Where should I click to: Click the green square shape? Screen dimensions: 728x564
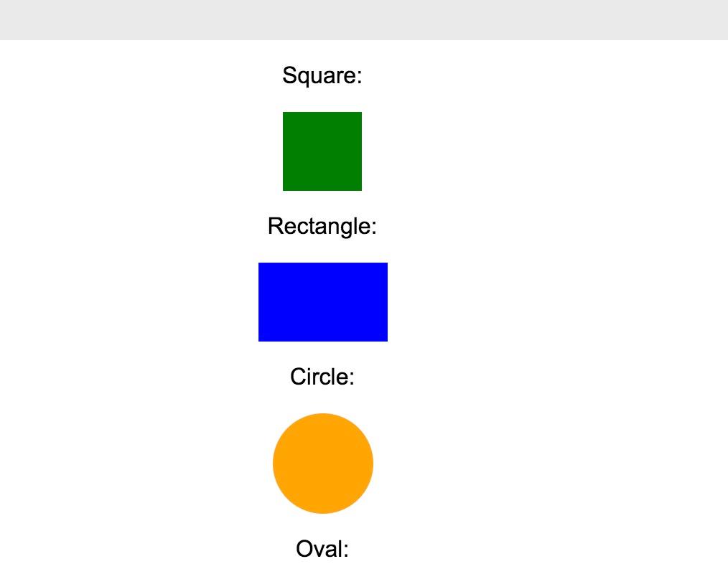pyautogui.click(x=322, y=151)
